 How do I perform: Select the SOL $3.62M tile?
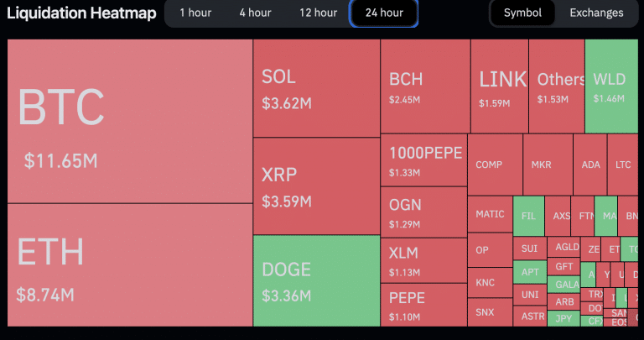coord(316,88)
